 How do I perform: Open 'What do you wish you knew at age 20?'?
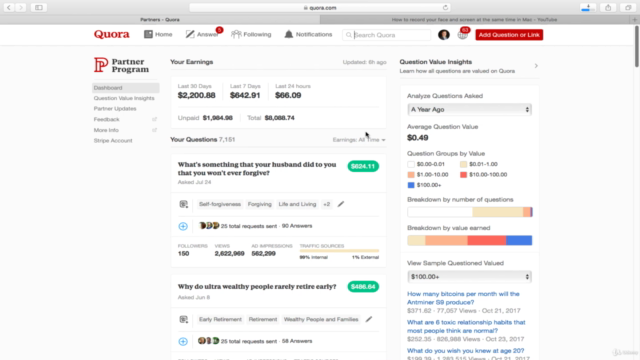coord(465,351)
